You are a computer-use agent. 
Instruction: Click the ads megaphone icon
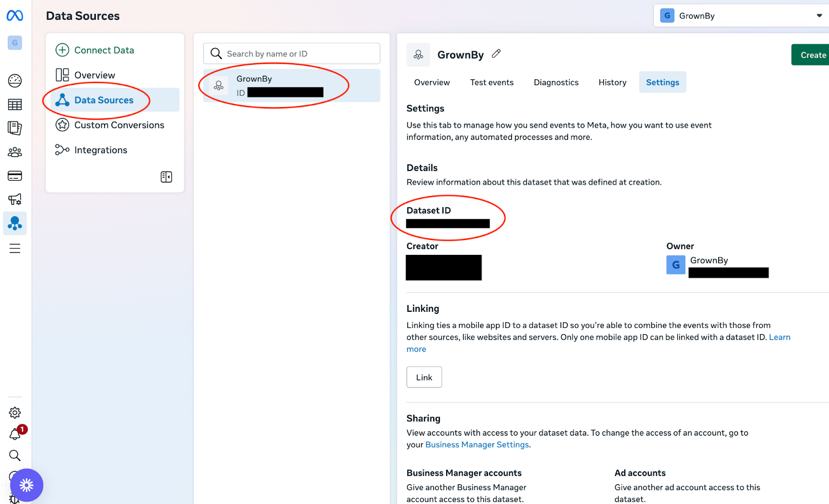coord(15,199)
